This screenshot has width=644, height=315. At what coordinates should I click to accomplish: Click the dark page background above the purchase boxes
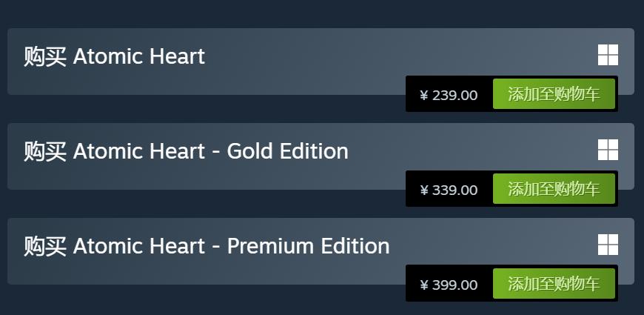click(x=296, y=13)
